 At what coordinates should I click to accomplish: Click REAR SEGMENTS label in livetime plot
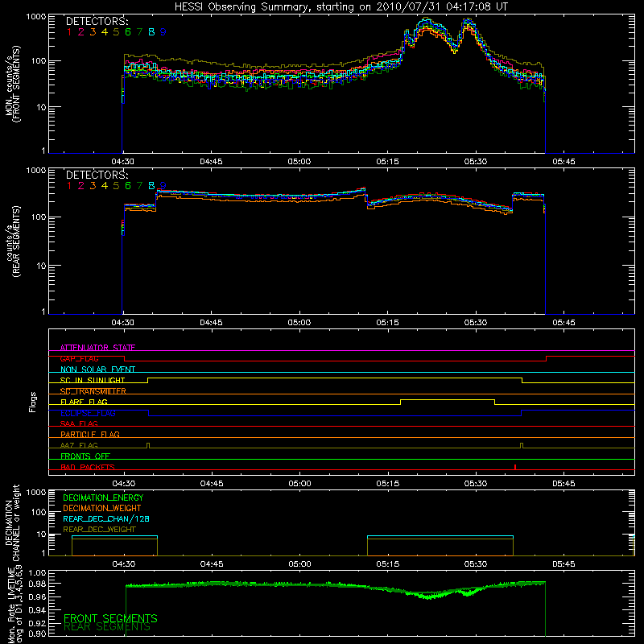[107, 627]
